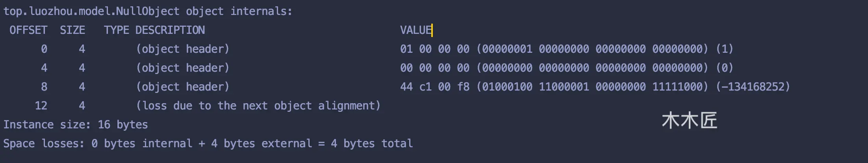Click the class name top.luozhou.model.NullObject

[x=91, y=11]
